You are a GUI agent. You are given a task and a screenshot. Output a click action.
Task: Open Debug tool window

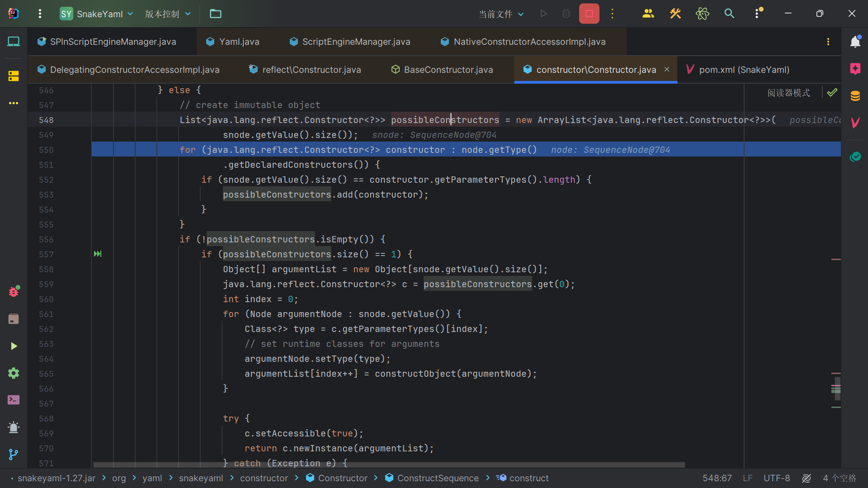point(14,292)
